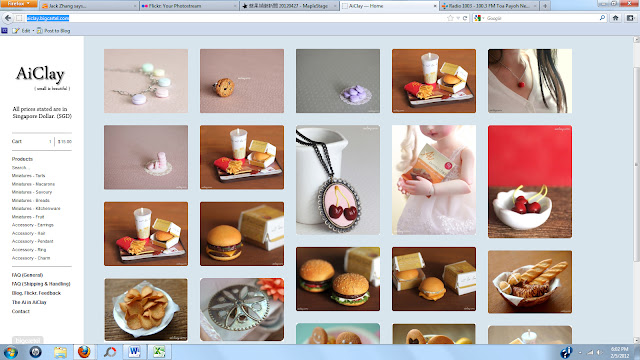Click the purple icon before Edit
640x360 pixels.
pyautogui.click(x=4, y=31)
